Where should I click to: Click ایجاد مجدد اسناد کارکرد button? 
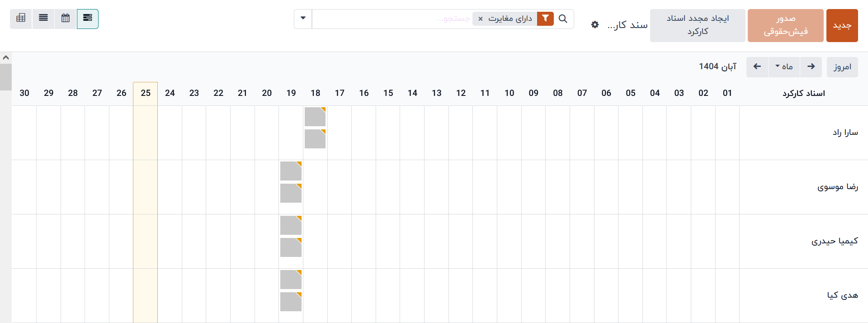698,25
